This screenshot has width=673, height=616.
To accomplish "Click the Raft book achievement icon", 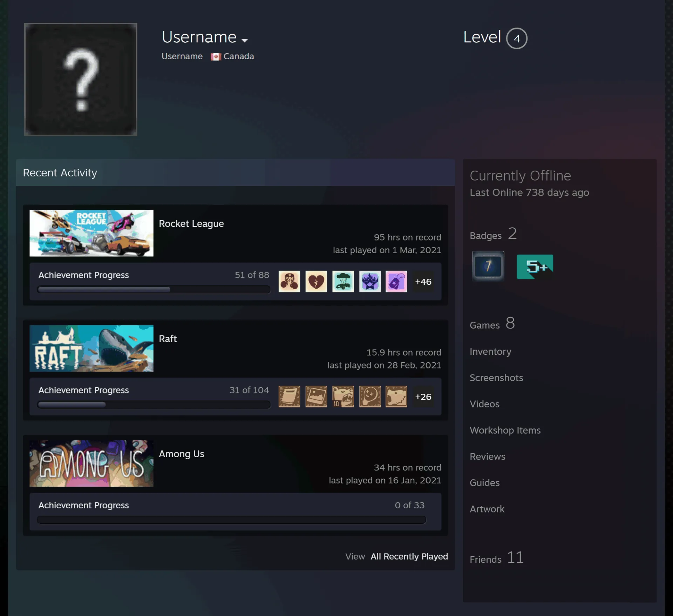I will coord(289,396).
